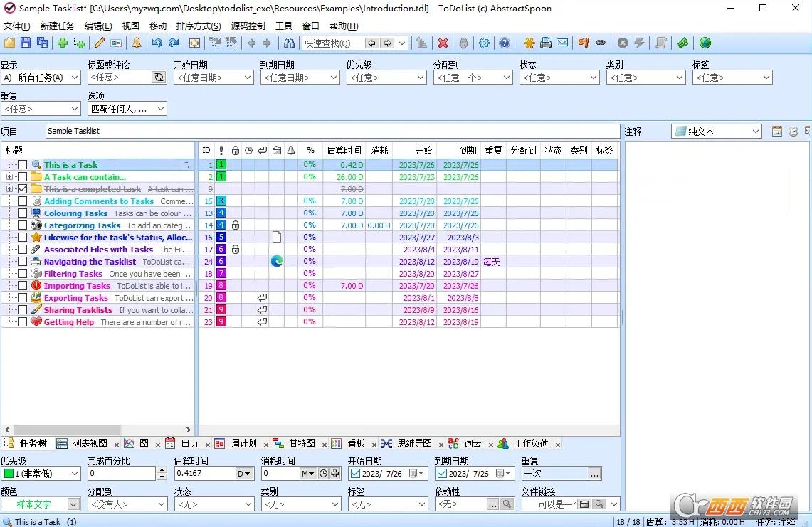Increase 完成百分比 with the stepper up arrow
The height and width of the screenshot is (527, 812).
[x=162, y=470]
